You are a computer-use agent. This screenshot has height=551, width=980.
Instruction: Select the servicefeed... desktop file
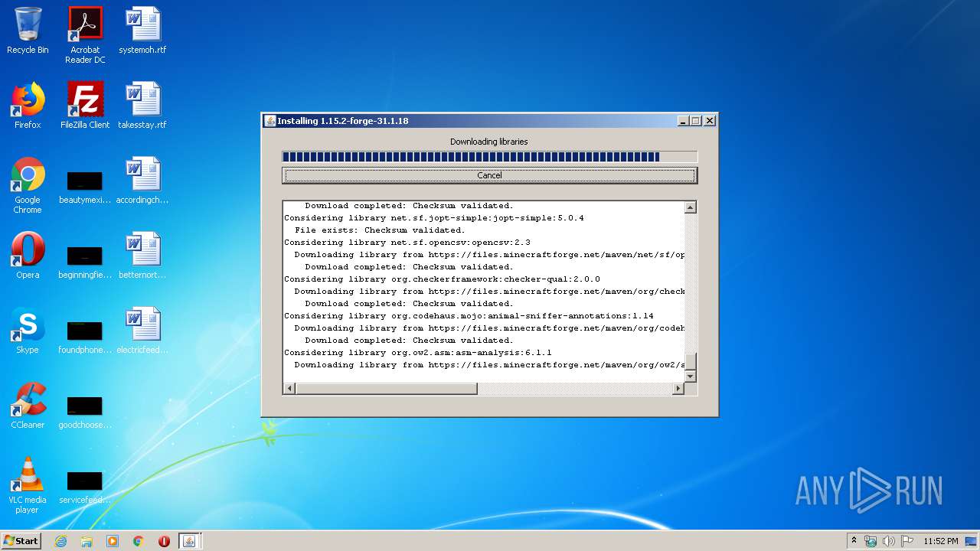click(85, 487)
